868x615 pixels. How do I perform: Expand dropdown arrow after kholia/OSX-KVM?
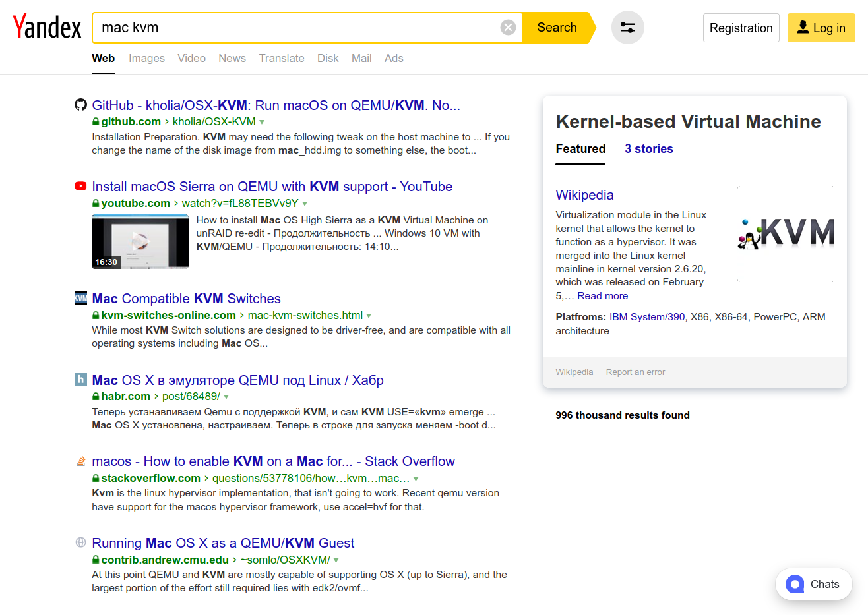pyautogui.click(x=262, y=122)
